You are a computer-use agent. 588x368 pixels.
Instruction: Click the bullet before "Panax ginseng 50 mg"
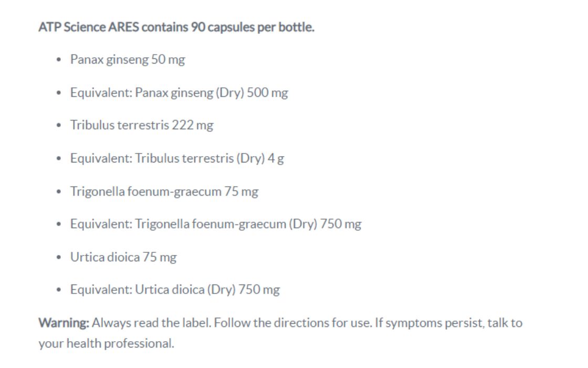click(x=59, y=60)
